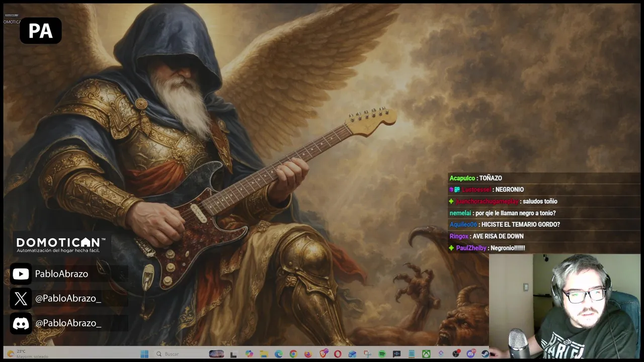644x362 pixels.
Task: Launch Opera browser from the taskbar
Action: (x=337, y=354)
